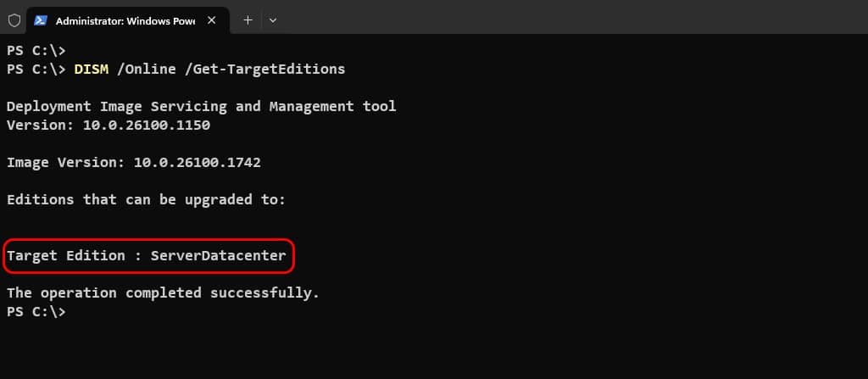Click the topmost empty PS C:\> prompt
The width and height of the screenshot is (868, 379).
point(36,50)
